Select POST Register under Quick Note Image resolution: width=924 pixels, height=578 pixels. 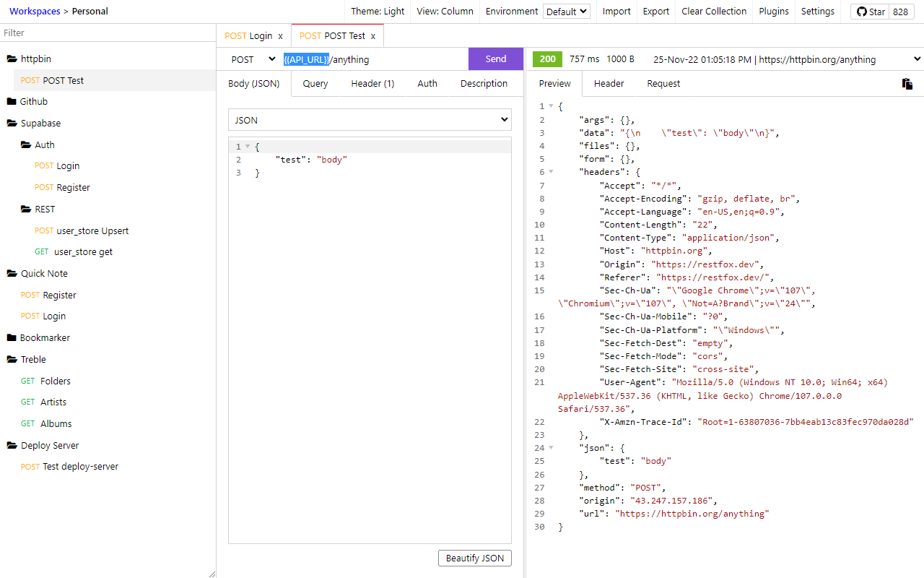(48, 296)
